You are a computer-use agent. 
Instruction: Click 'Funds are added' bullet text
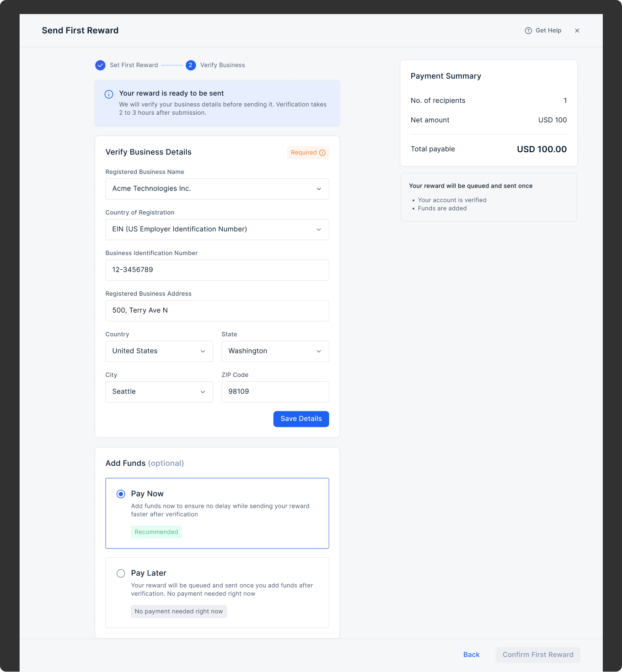tap(442, 208)
